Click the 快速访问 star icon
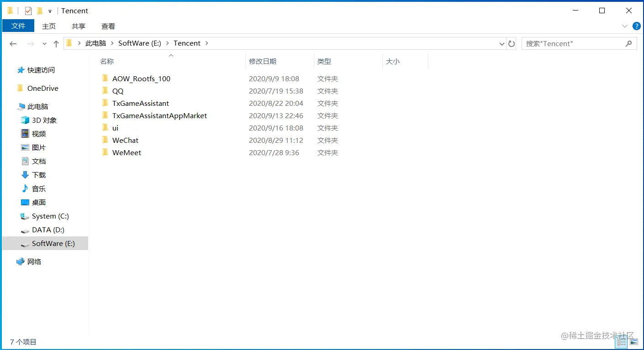The image size is (644, 350). point(21,70)
